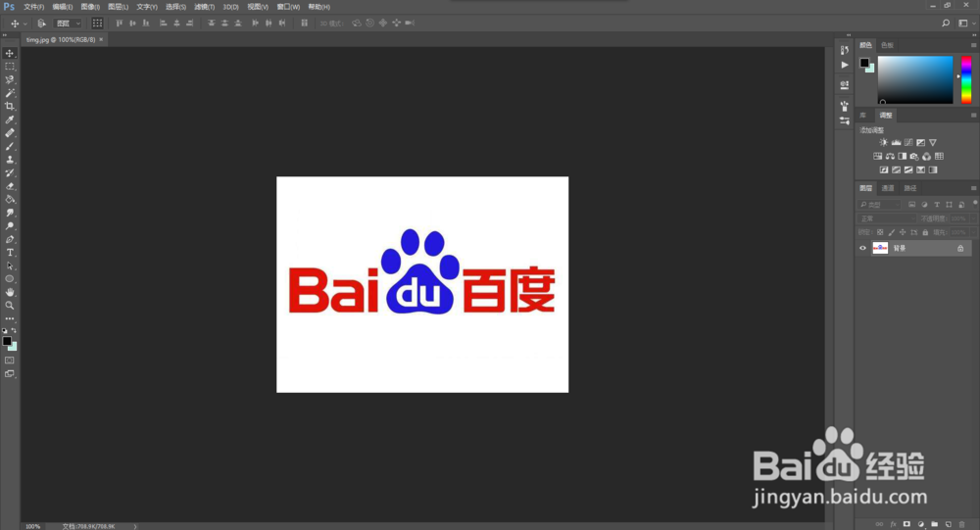Viewport: 980px width, 530px height.
Task: Select the History Brush tool
Action: (10, 173)
